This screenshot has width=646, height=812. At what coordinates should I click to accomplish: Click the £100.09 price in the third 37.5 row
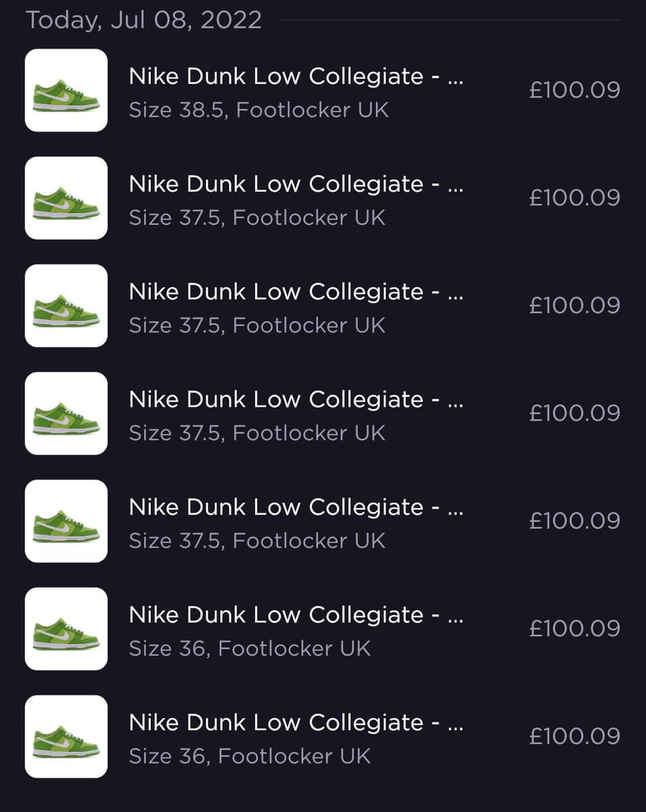(x=574, y=413)
